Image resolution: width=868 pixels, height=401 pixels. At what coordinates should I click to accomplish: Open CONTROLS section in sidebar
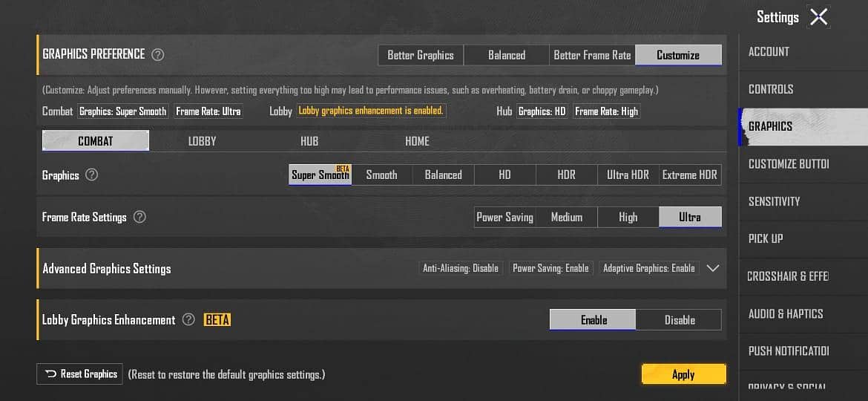pos(771,89)
